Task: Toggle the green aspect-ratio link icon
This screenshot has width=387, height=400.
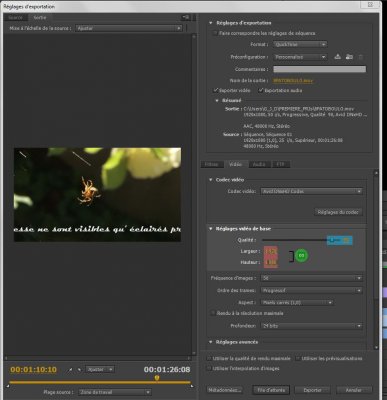Action: pos(301,255)
